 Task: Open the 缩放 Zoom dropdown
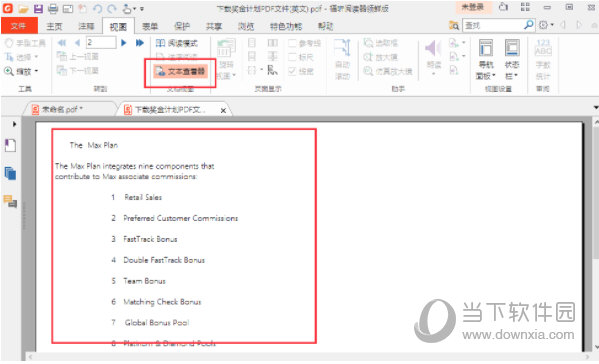[x=21, y=71]
